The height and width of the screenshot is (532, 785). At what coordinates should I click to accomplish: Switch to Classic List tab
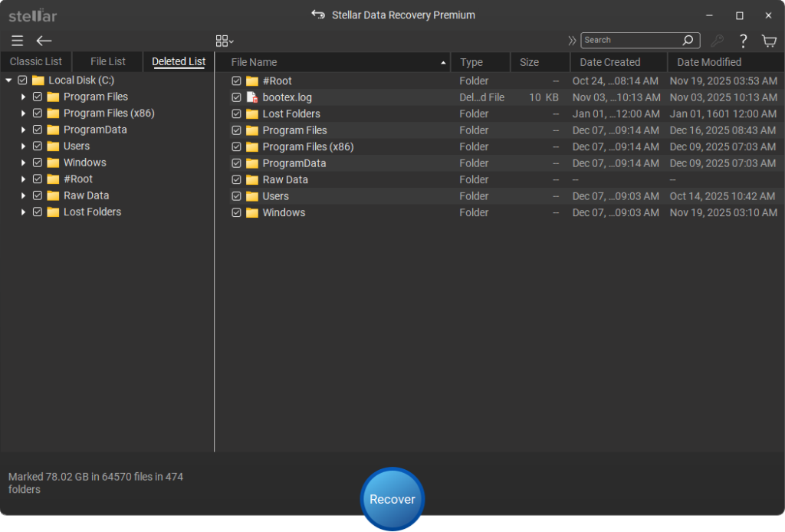click(36, 61)
